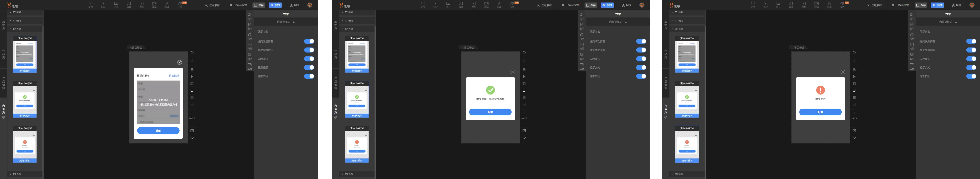Click the user avatar icon in left screenshot
Screen dimensions: 980x179
tap(310, 5)
